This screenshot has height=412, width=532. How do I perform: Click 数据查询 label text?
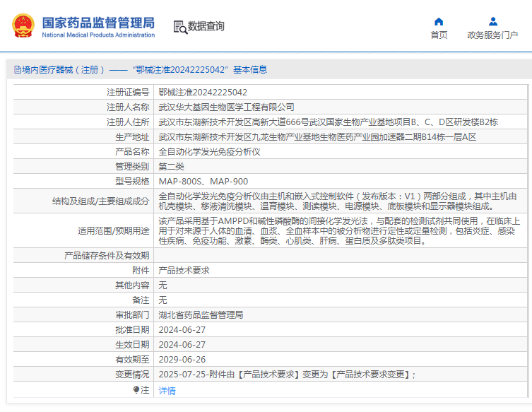tap(206, 26)
